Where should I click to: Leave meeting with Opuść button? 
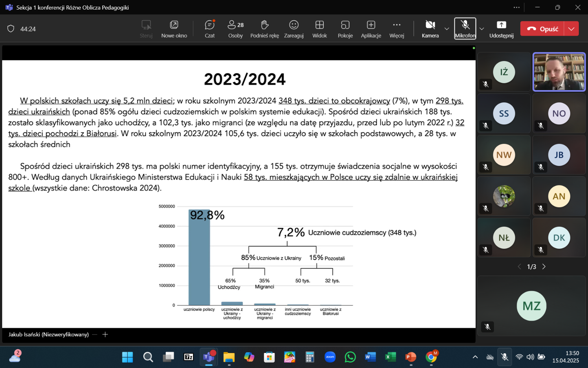pyautogui.click(x=542, y=29)
